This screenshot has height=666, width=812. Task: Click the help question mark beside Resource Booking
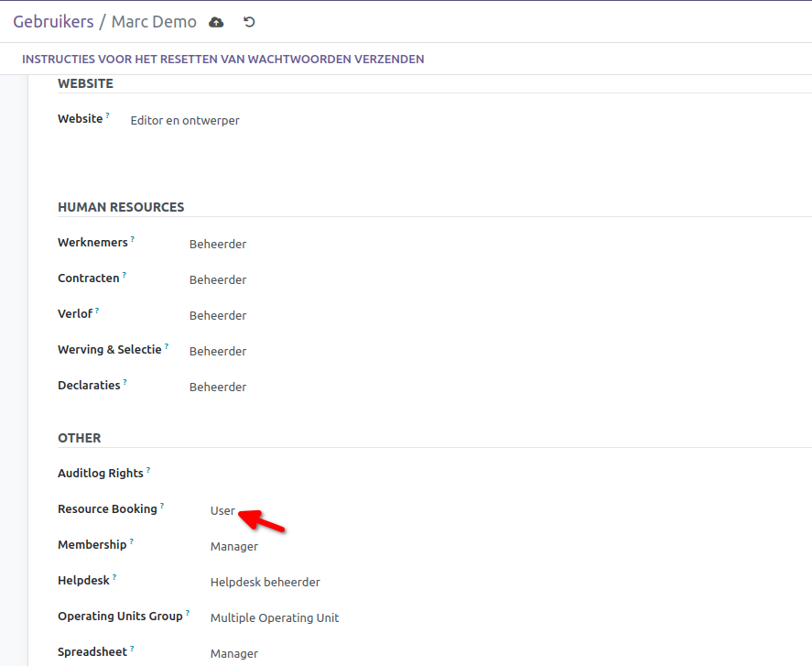(162, 506)
